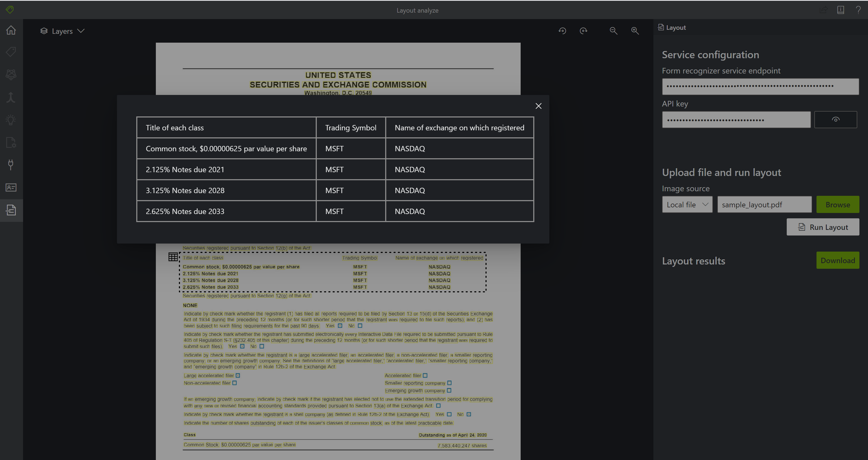
Task: Open the Connections plug icon
Action: (11, 165)
